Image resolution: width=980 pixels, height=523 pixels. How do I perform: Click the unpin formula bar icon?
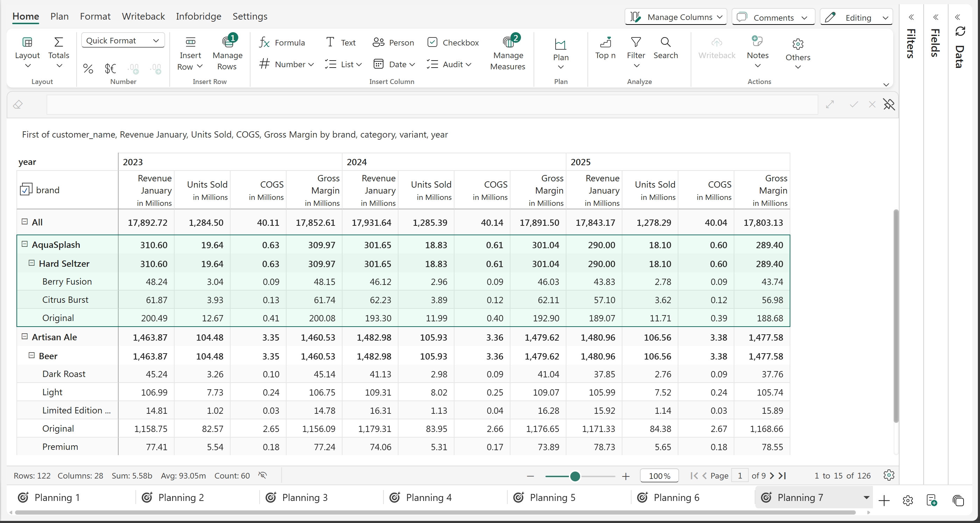[x=889, y=104]
